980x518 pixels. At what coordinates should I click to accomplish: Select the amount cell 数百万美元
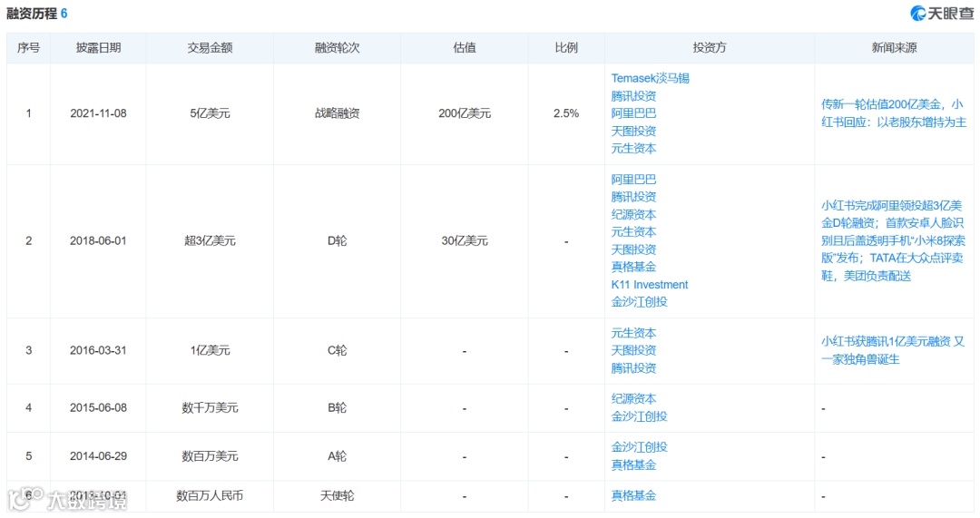click(x=210, y=456)
